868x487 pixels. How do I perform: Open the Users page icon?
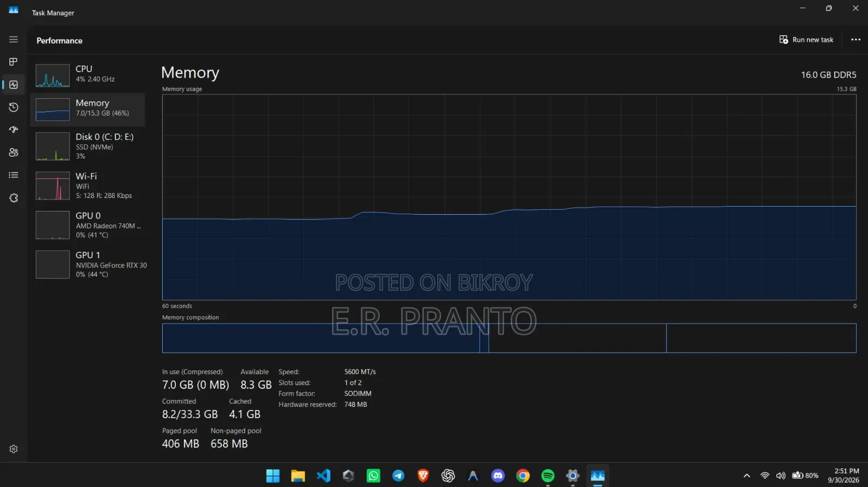[14, 152]
